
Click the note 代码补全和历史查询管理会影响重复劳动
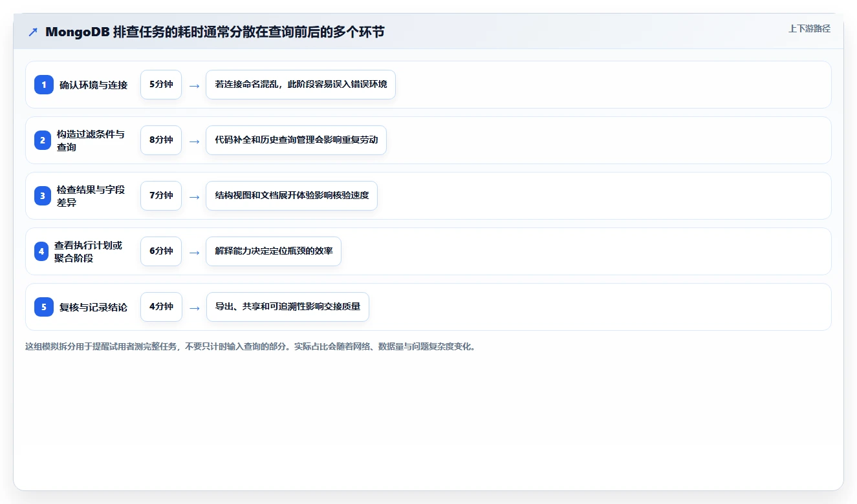[x=296, y=140]
